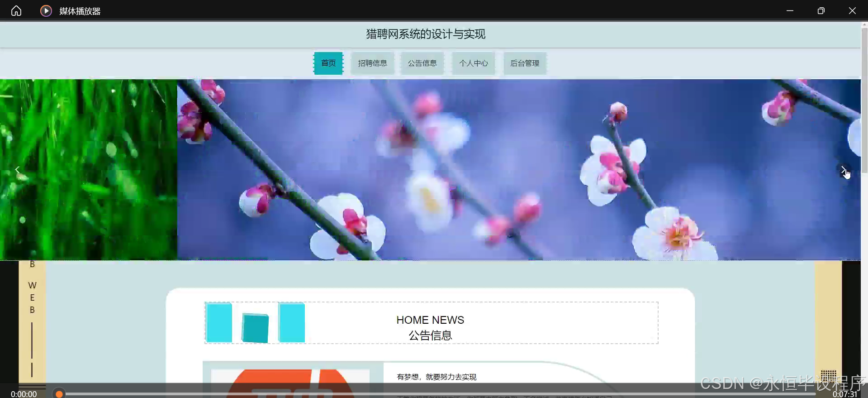This screenshot has height=398, width=868.
Task: Go to the 个人中心 tab
Action: click(x=474, y=63)
